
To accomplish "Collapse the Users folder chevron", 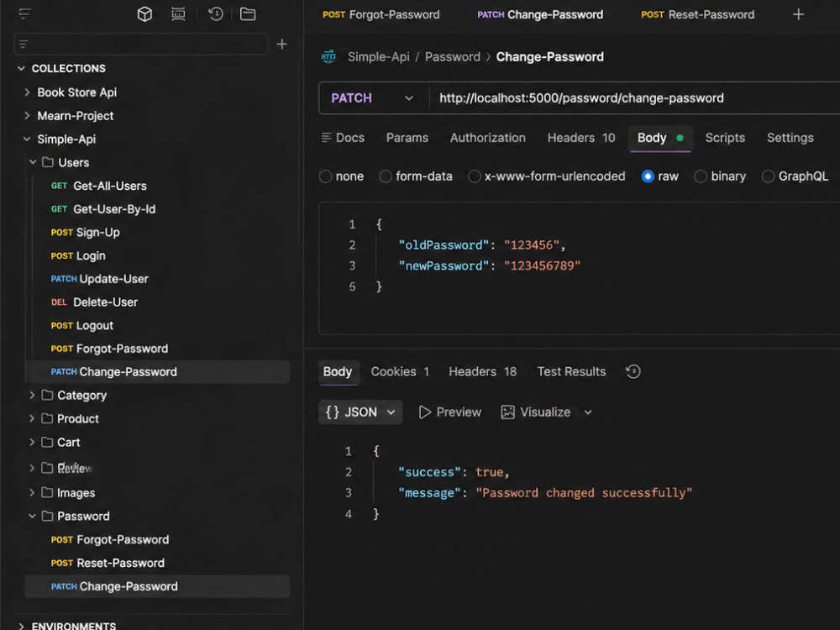I will coord(33,162).
